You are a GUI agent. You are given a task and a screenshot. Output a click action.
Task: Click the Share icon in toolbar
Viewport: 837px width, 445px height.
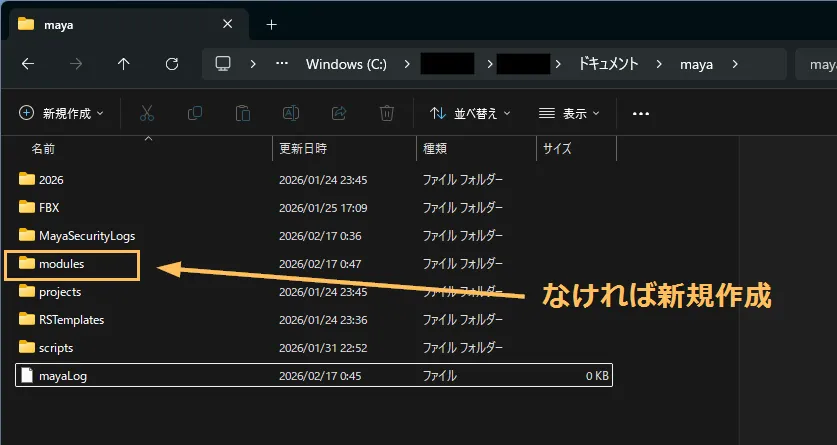[339, 114]
